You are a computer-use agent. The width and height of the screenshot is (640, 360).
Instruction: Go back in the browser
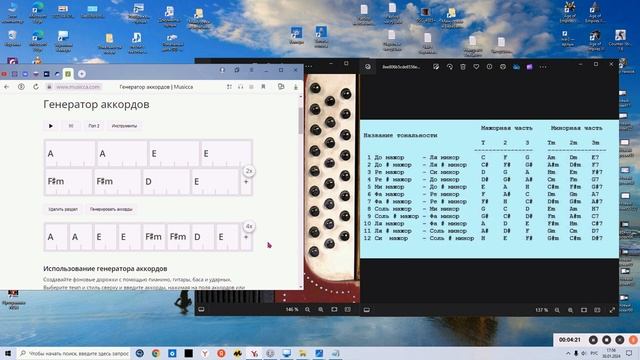click(7, 87)
